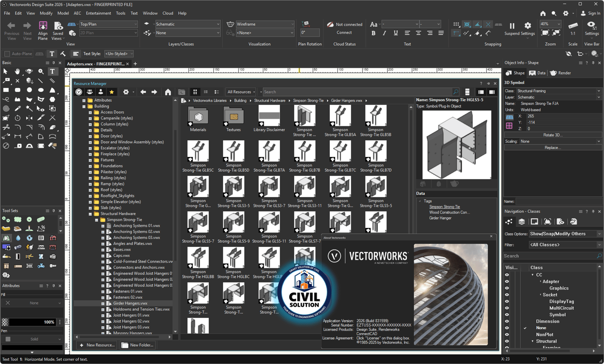
Task: Open the Schematic active layer dropdown
Action: tap(188, 24)
